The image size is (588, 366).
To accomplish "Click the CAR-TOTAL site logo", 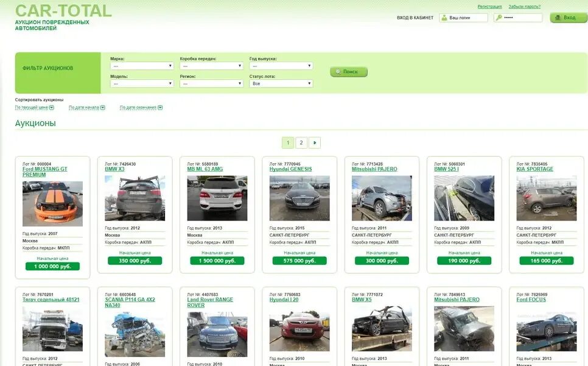I will click(x=63, y=10).
